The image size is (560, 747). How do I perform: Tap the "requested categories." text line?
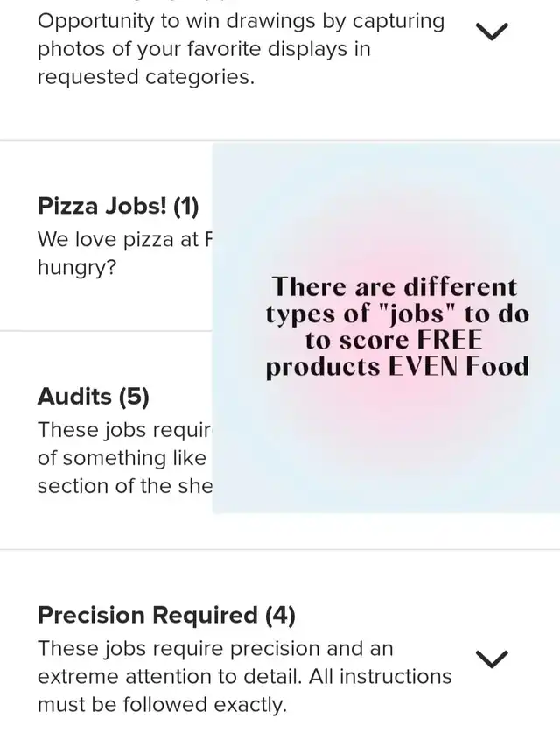click(146, 77)
